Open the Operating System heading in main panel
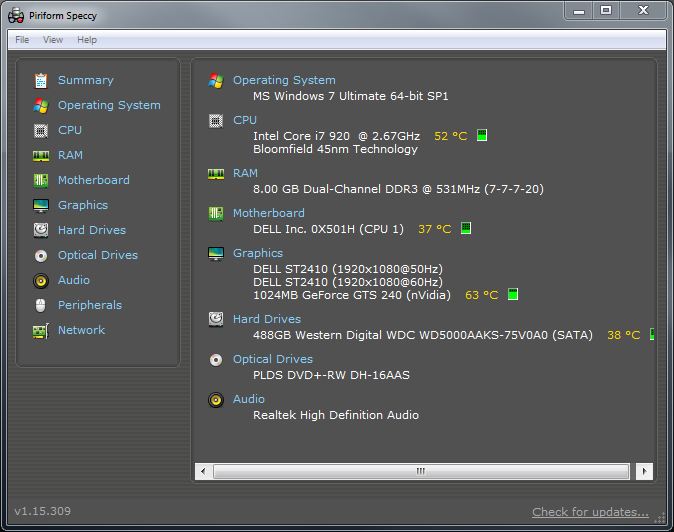This screenshot has height=532, width=674. click(x=284, y=80)
